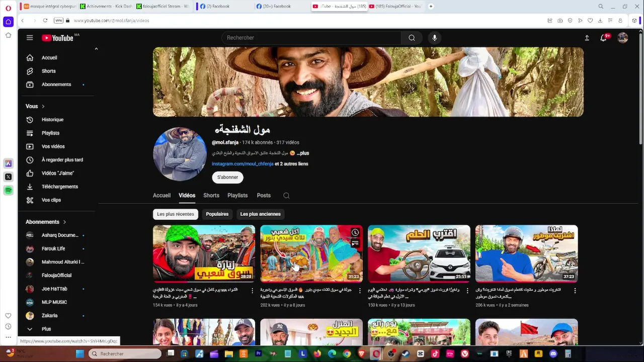Open the X (Twitter) panel in Opera sidebar
Screen dimensions: 644x362
(x=8, y=177)
